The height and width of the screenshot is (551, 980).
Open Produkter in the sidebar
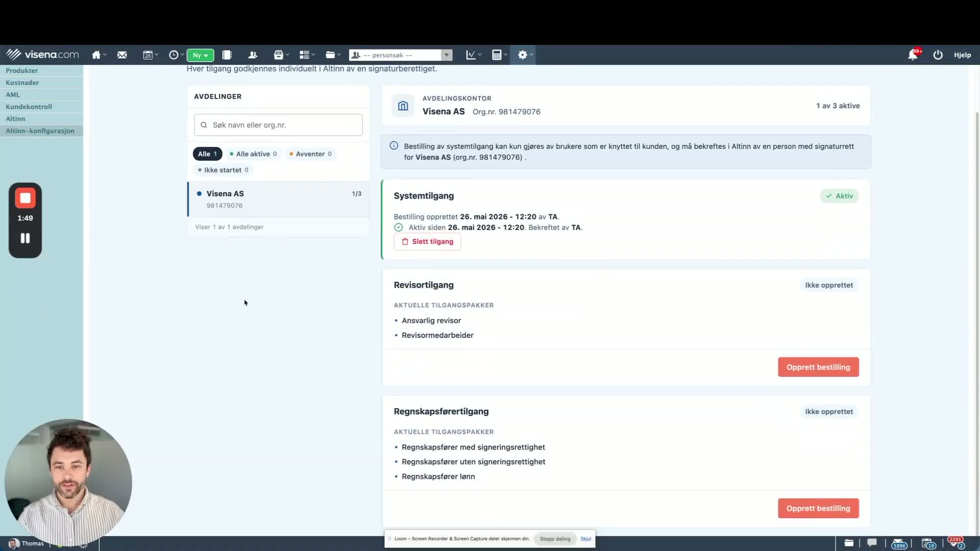(22, 70)
